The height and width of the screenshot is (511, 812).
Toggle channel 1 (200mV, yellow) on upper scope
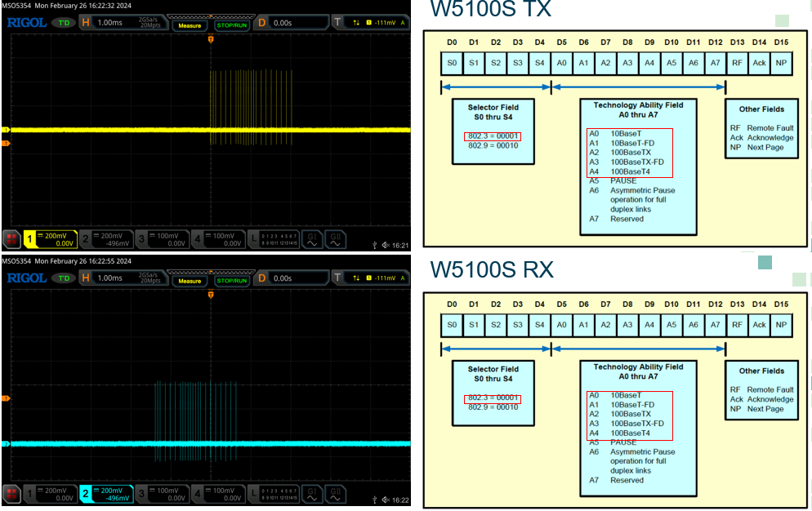tap(50, 239)
